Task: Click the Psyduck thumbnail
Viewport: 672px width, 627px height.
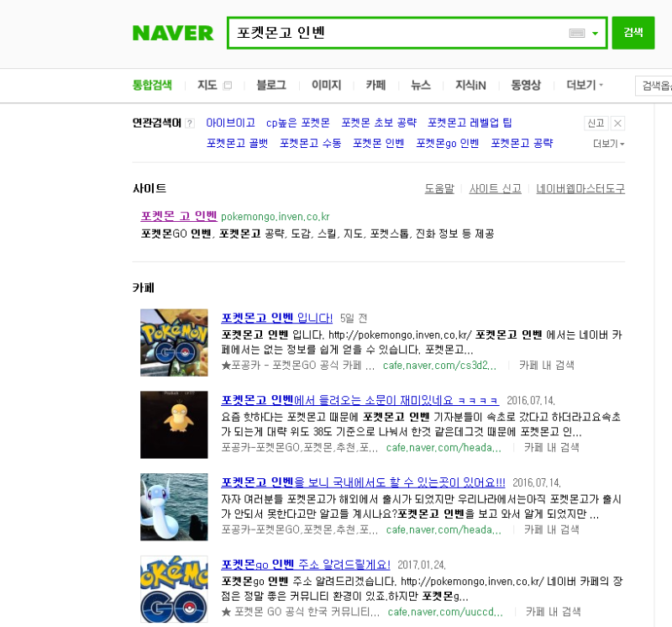Action: pyautogui.click(x=174, y=424)
